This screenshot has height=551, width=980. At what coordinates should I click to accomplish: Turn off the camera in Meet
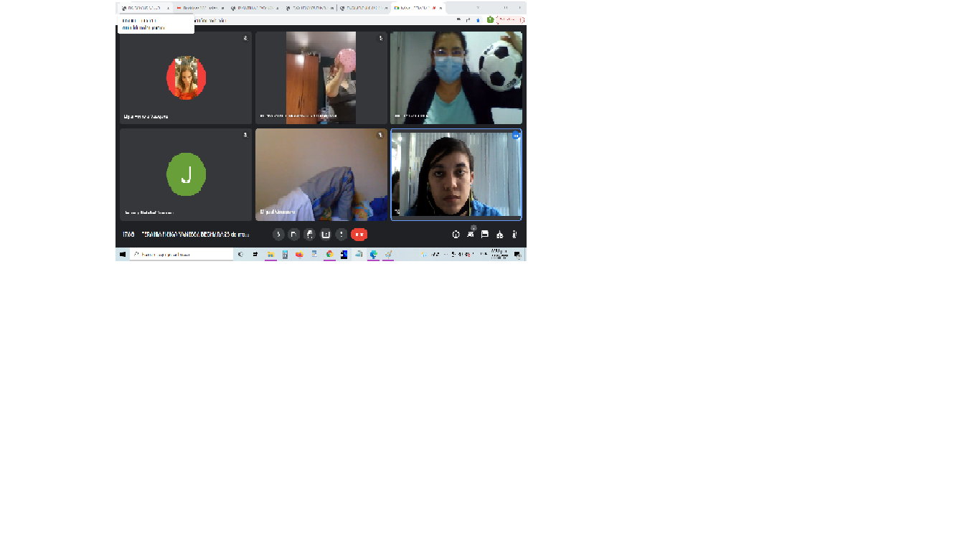coord(294,235)
